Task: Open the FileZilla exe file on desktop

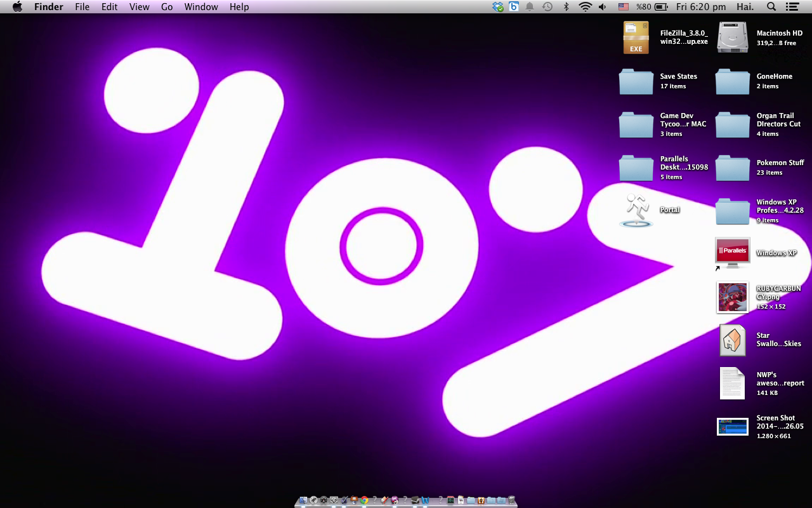Action: pos(636,37)
